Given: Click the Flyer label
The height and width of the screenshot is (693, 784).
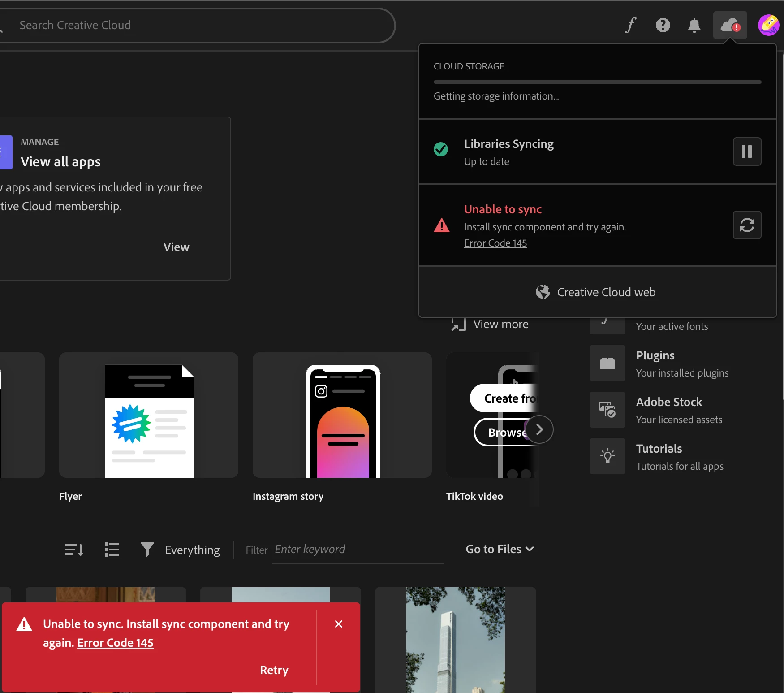Looking at the screenshot, I should pyautogui.click(x=70, y=496).
